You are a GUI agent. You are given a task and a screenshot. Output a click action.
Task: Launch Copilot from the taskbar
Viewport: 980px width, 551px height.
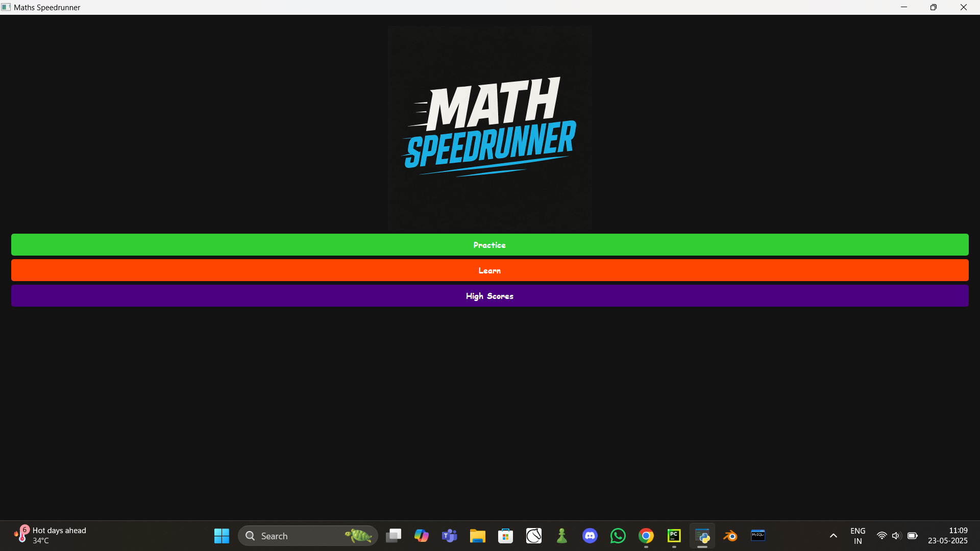click(x=422, y=536)
